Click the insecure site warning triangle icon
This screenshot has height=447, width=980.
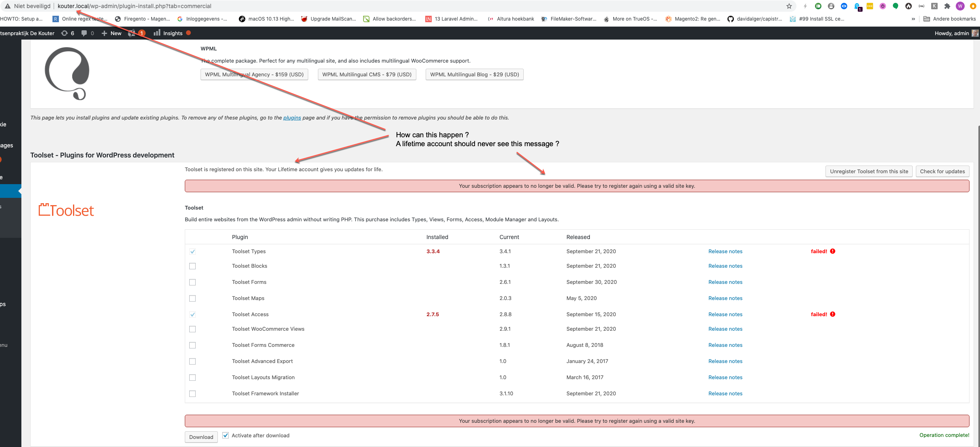coord(7,6)
